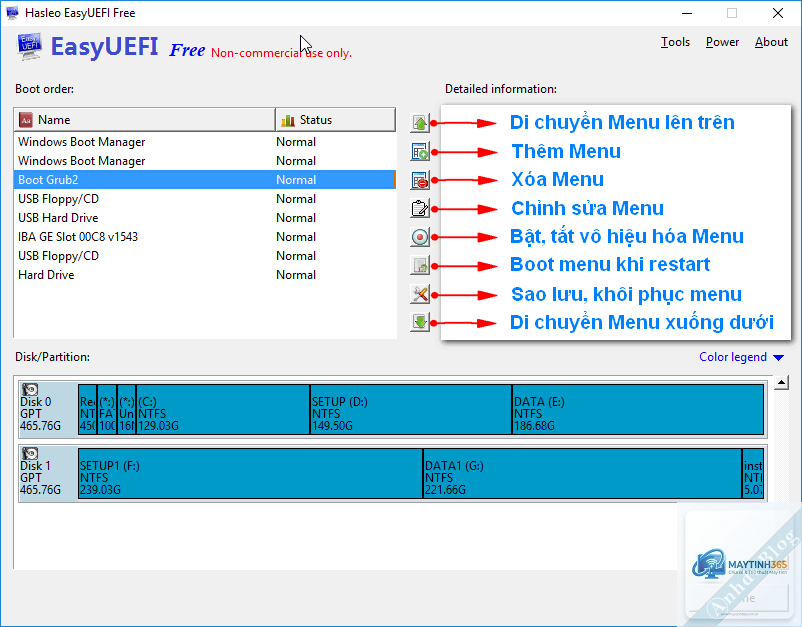
Task: Select the 16M unallocated partition on Disk 0
Action: [x=126, y=410]
